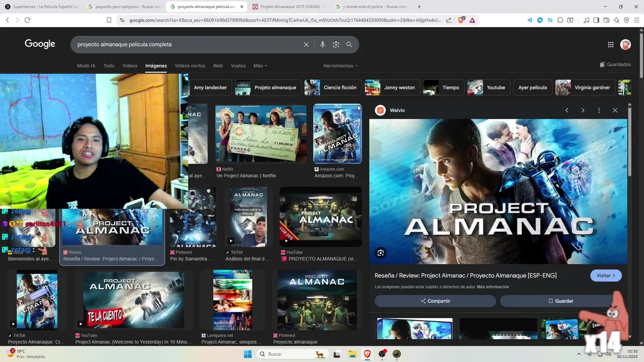Select the 'Imágenes' tab
Image resolution: width=644 pixels, height=362 pixels.
click(x=156, y=66)
